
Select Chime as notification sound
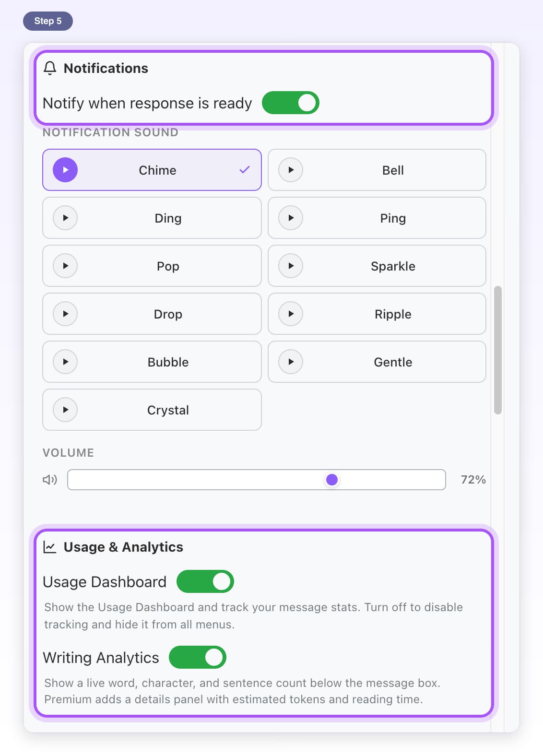click(x=152, y=170)
